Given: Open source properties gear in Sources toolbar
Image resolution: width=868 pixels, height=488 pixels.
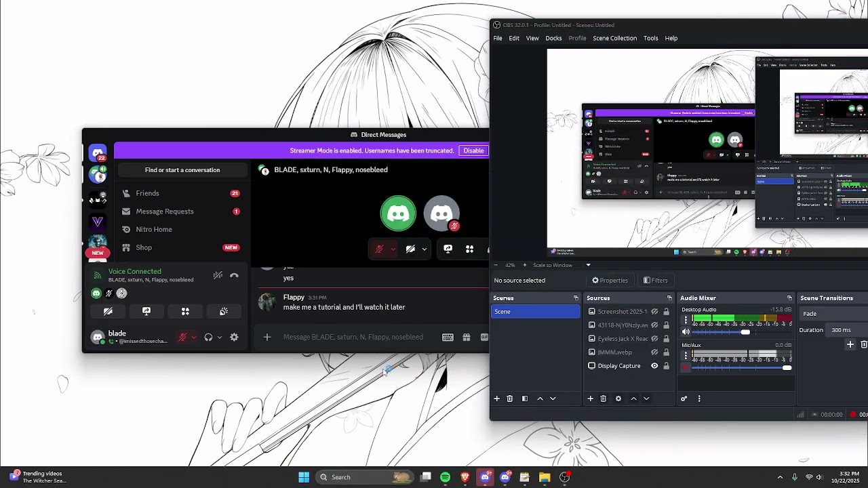Looking at the screenshot, I should 618,399.
